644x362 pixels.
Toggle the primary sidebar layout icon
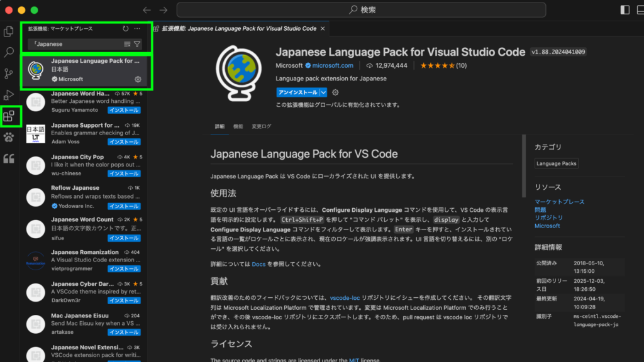click(625, 9)
